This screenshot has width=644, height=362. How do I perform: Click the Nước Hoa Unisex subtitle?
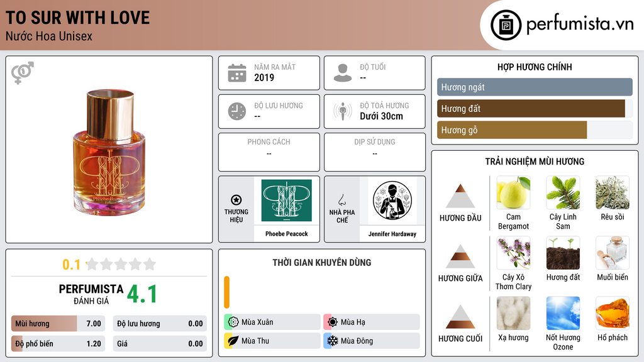(49, 36)
